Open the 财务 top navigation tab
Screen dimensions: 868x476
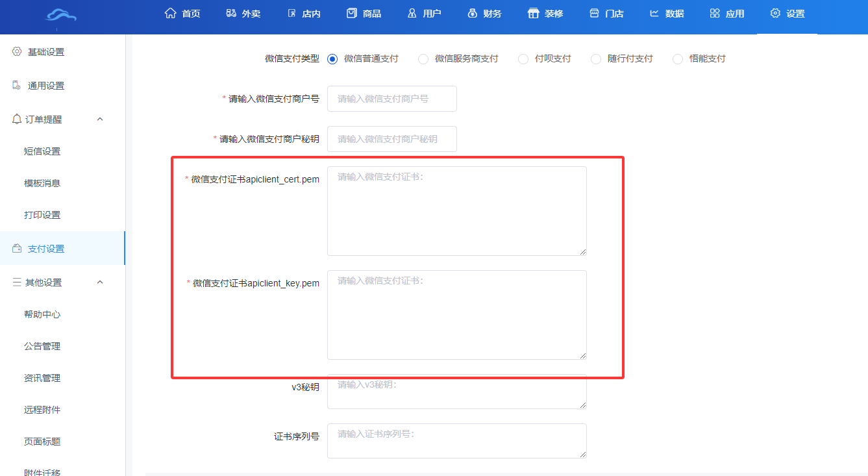tap(484, 14)
